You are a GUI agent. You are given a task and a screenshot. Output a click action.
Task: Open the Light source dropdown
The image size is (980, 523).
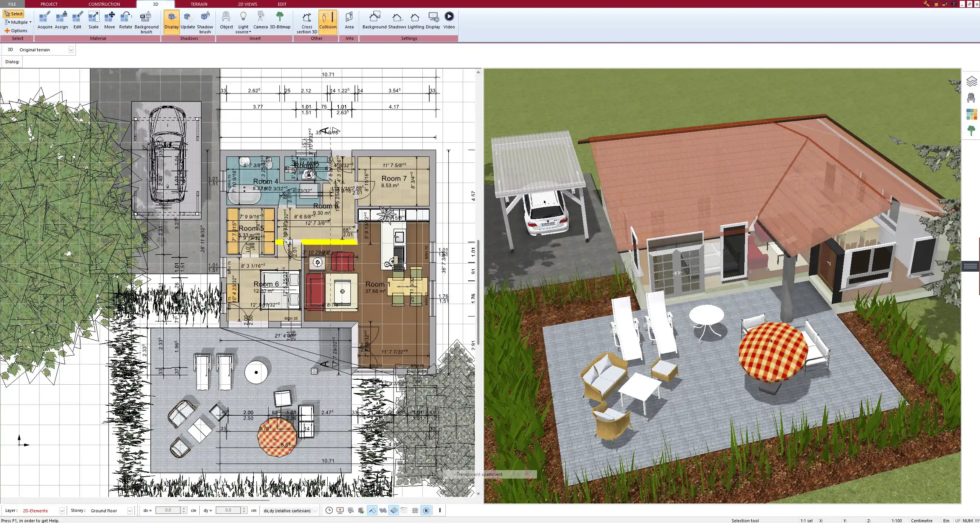point(243,23)
